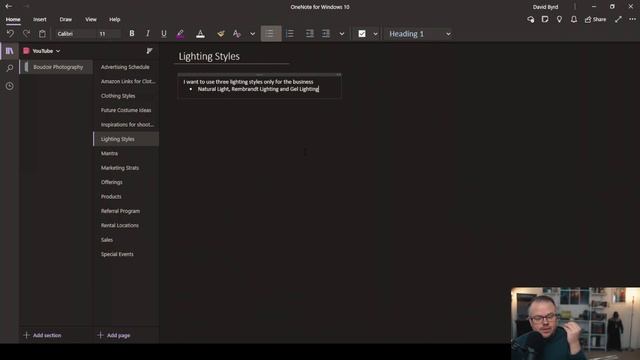This screenshot has width=640, height=360.
Task: Open the View tab
Action: point(91,19)
